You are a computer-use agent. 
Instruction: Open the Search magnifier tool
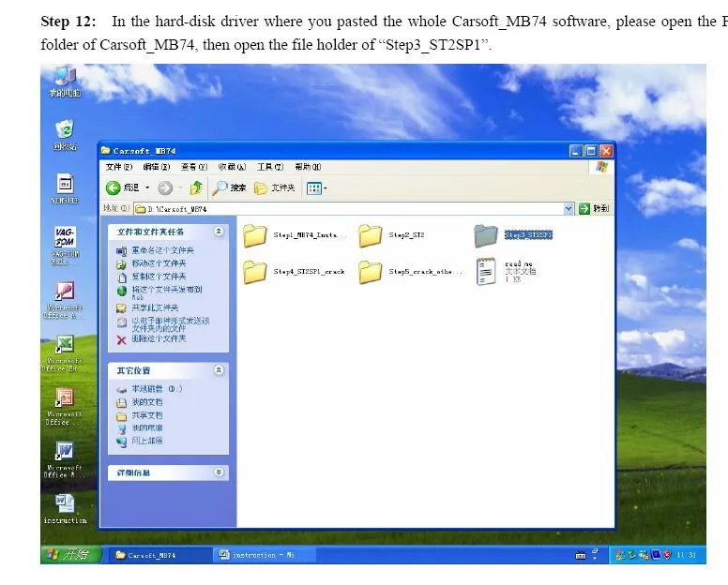229,187
